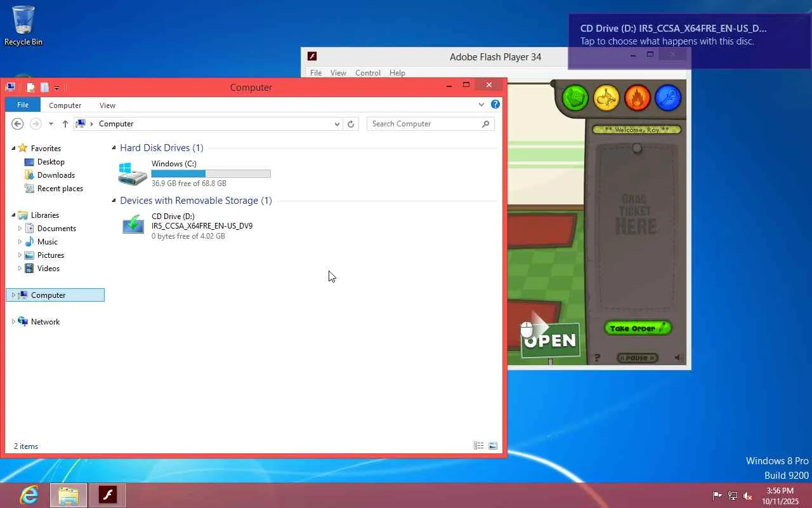This screenshot has height=508, width=812.
Task: Click the muted volume tray icon
Action: [748, 495]
